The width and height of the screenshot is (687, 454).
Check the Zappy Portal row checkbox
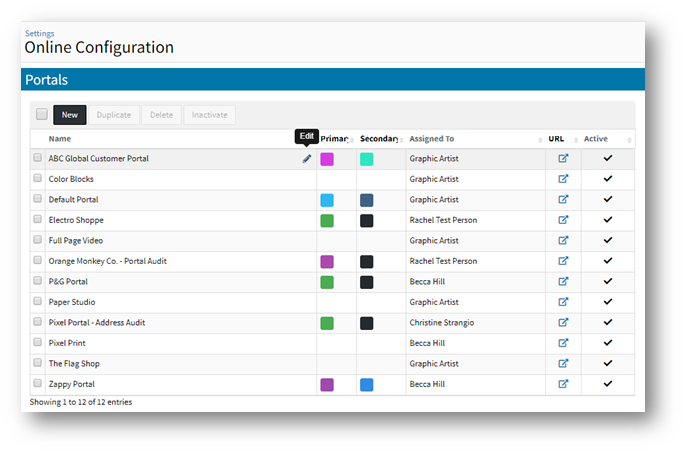pos(38,383)
